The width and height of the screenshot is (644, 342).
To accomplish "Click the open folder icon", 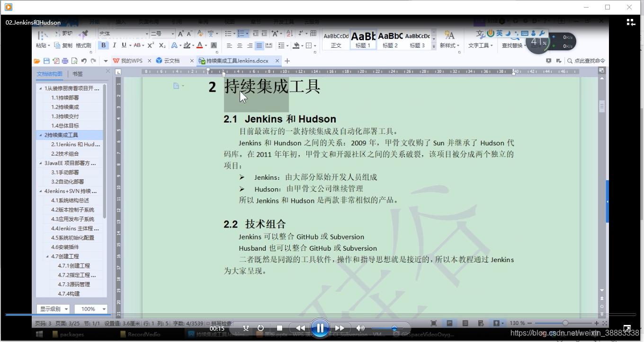I will coord(37,61).
